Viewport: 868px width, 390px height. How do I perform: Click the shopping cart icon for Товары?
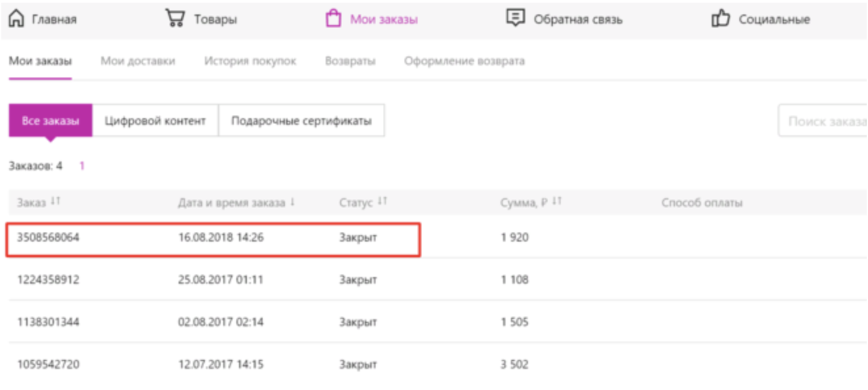(175, 18)
